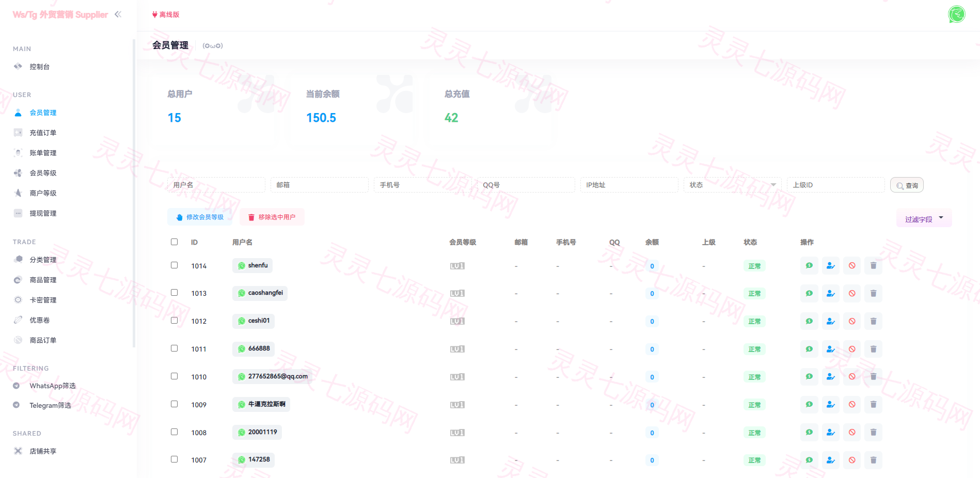Screen dimensions: 980x478
Task: Collapse the sidebar with the double-chevron icon
Action: coord(118,14)
